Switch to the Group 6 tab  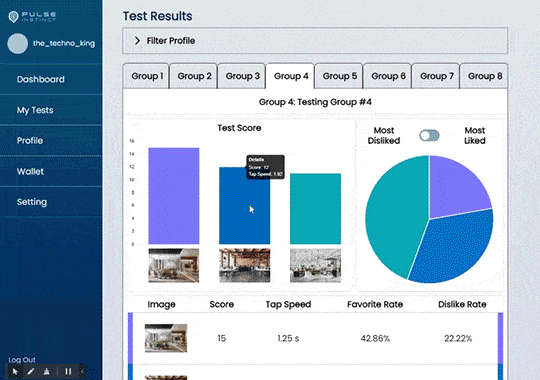pyautogui.click(x=388, y=76)
